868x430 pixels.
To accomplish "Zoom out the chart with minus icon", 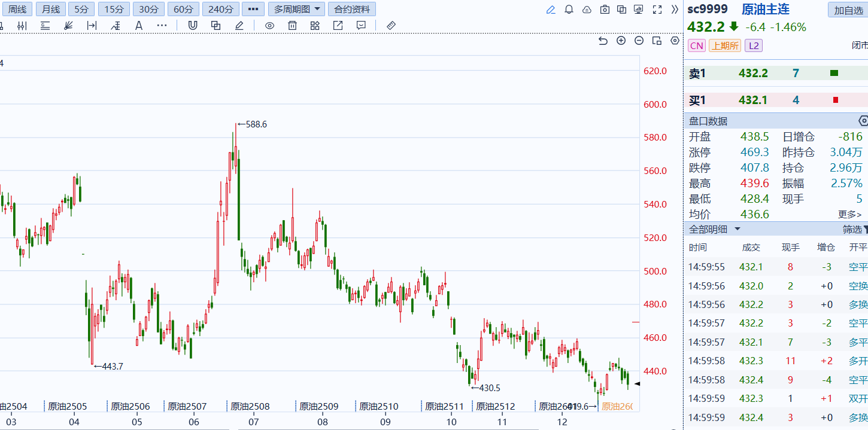I will click(x=639, y=41).
